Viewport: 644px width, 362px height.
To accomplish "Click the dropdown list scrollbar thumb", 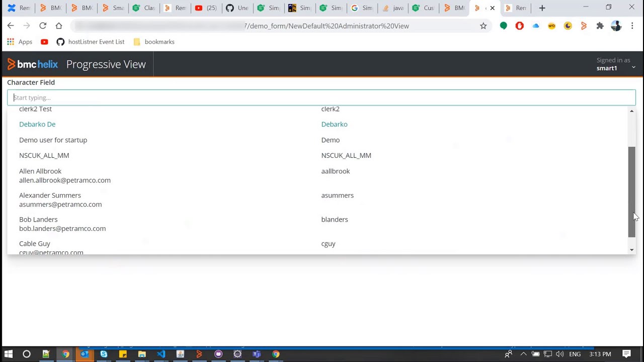I will click(631, 192).
